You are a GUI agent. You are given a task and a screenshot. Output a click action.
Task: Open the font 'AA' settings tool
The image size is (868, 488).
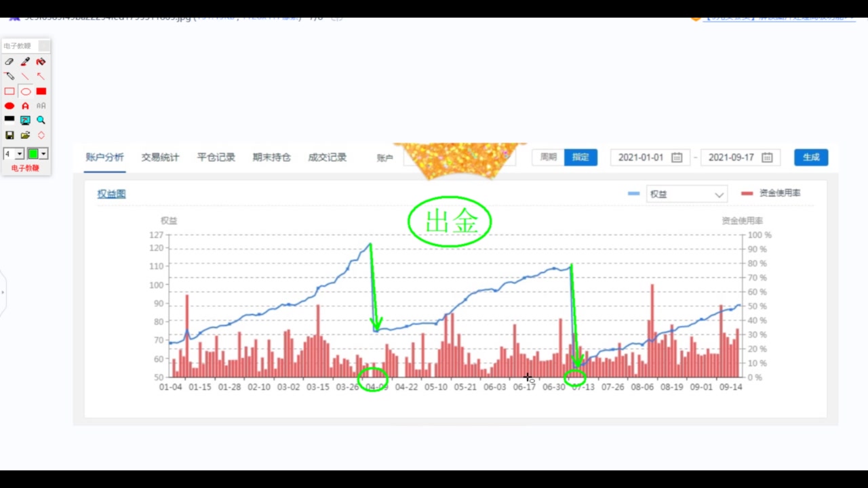[x=41, y=106]
